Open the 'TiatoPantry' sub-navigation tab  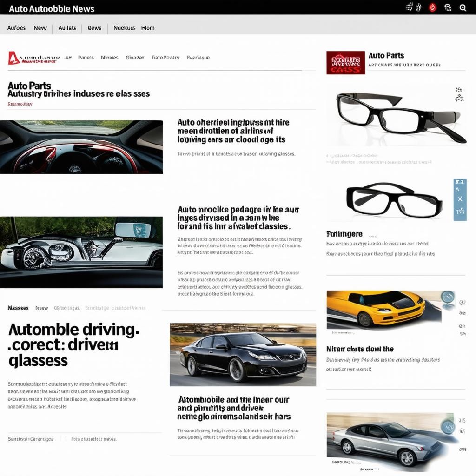pos(165,58)
